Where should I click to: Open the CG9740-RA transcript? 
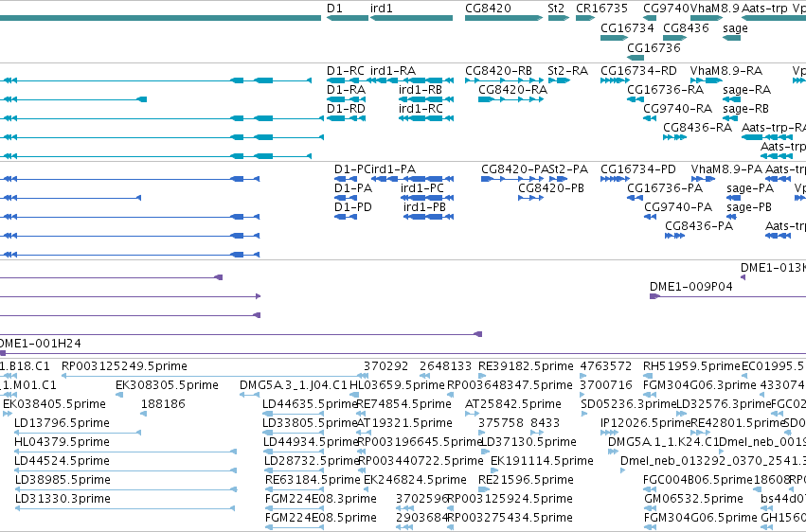click(x=650, y=118)
